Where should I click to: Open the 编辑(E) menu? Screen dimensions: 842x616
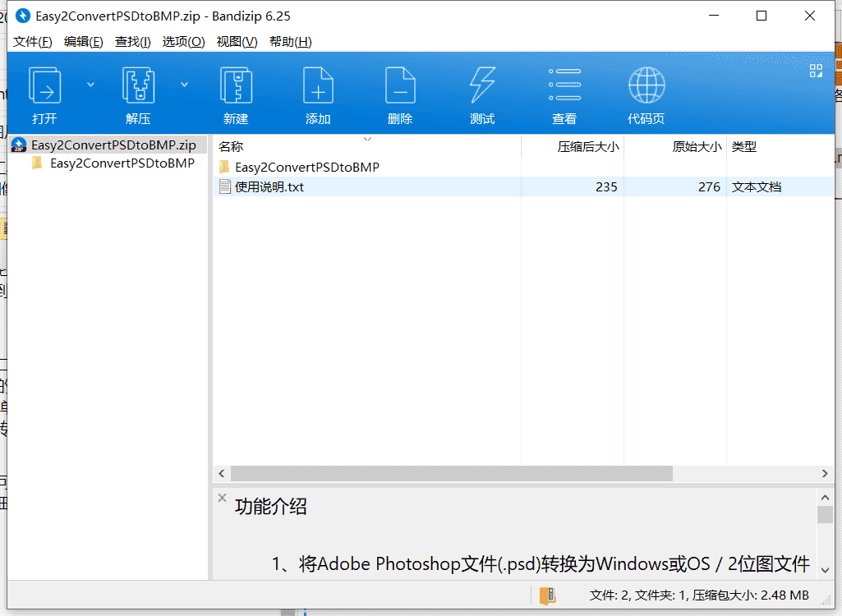pos(83,42)
